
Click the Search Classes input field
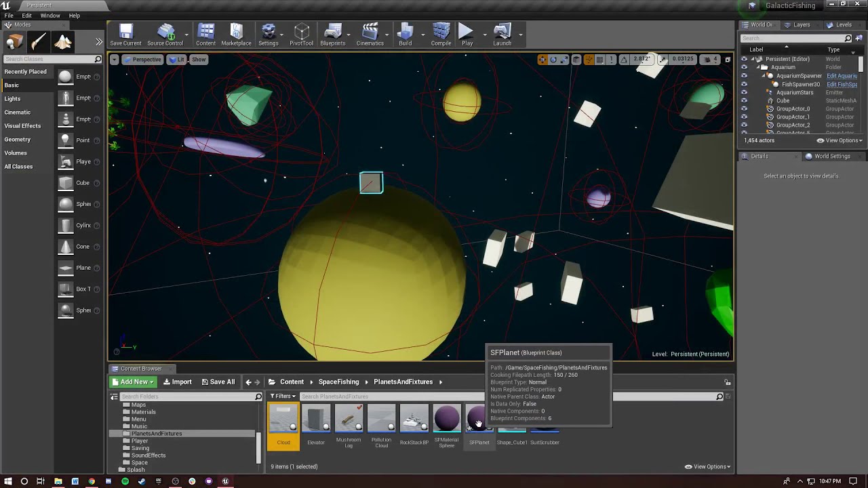pos(52,59)
